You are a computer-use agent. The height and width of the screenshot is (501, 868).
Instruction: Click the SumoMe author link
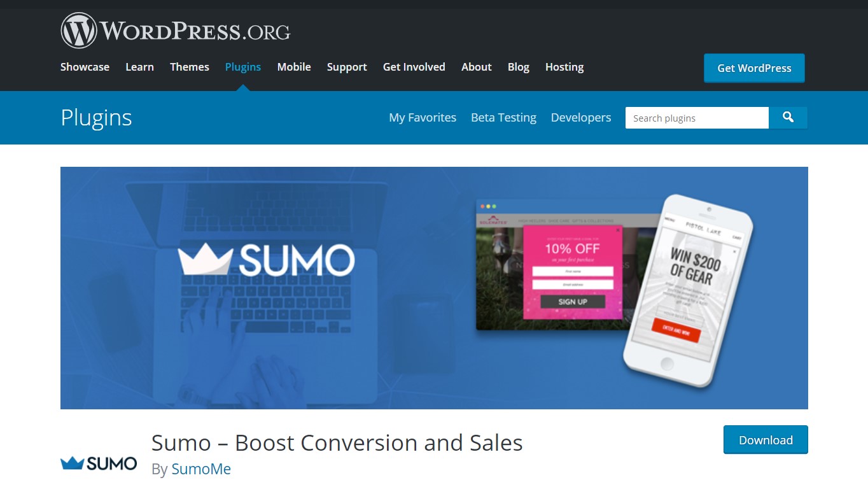click(x=201, y=469)
